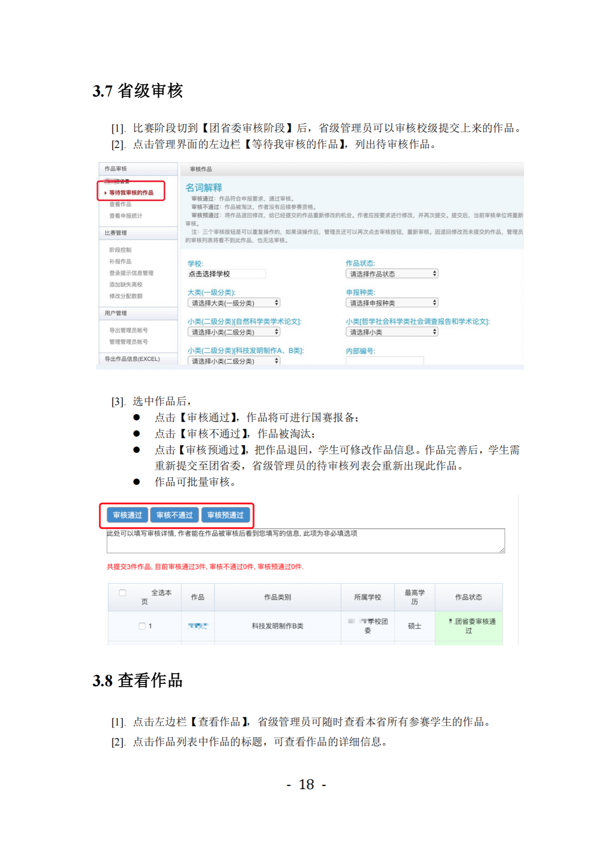This screenshot has height=868, width=613.
Task: Open 查看申报统计 in sidebar
Action: click(x=126, y=216)
